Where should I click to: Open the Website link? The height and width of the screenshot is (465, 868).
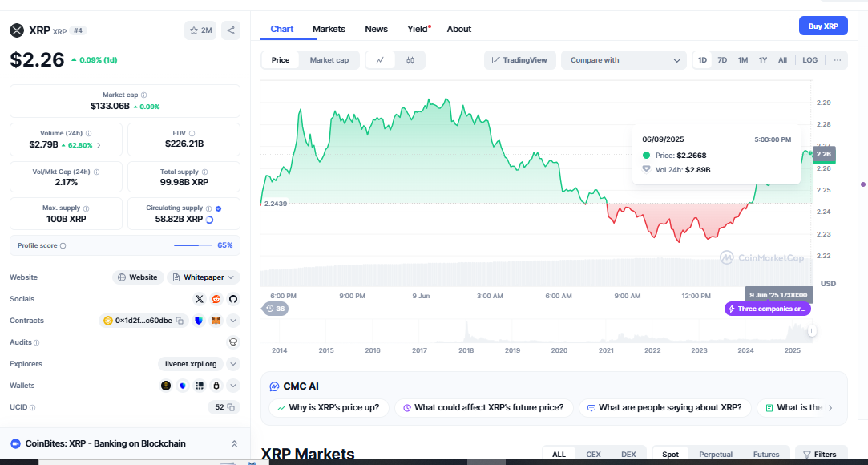[139, 277]
